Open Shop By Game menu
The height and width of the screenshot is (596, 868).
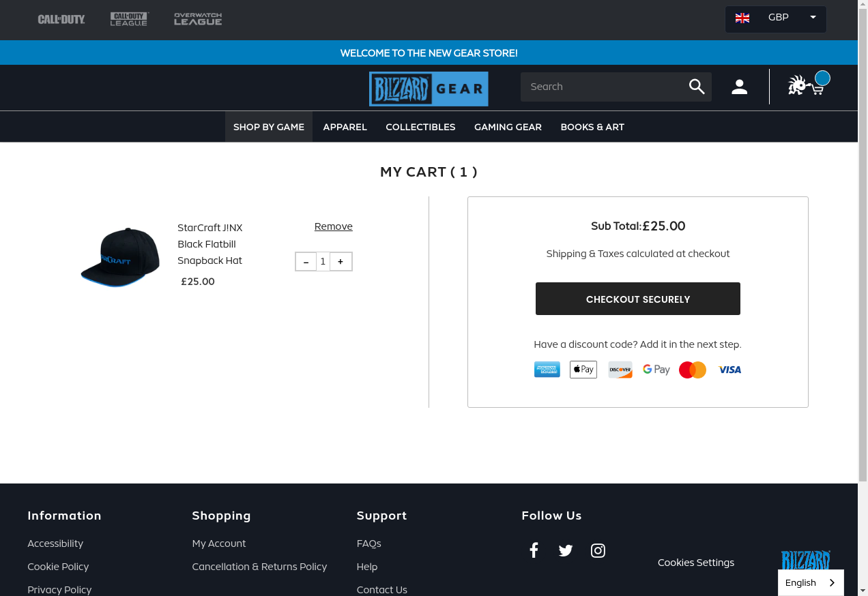pos(269,127)
